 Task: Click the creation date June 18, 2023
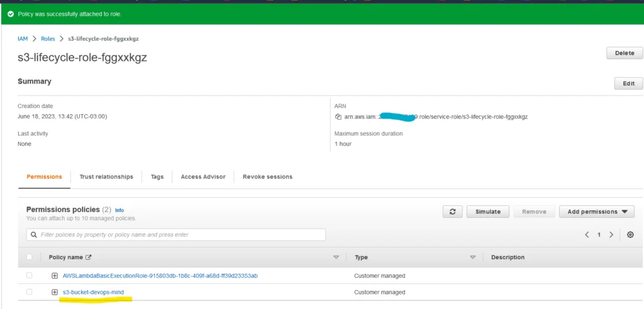[62, 117]
